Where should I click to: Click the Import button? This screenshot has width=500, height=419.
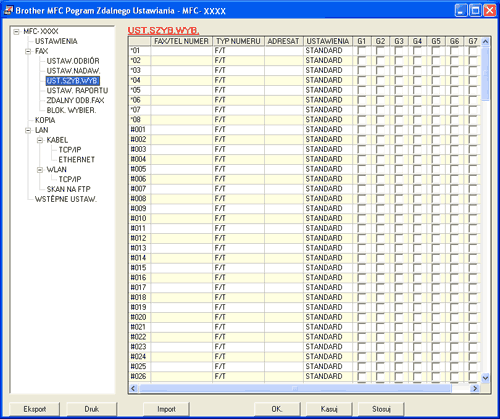click(x=166, y=409)
